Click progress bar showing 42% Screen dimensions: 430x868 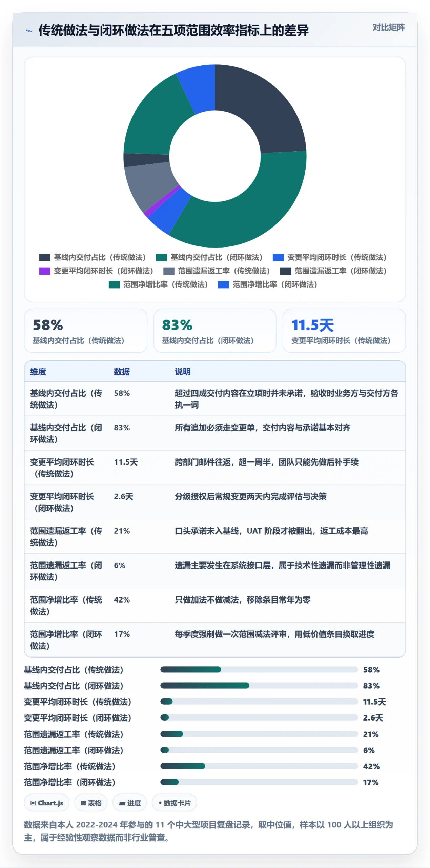tap(259, 766)
